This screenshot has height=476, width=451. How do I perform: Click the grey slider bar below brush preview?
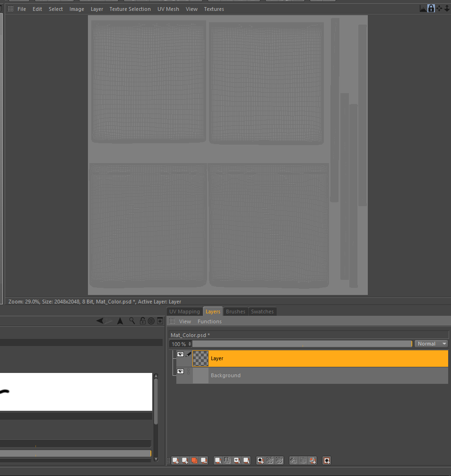[76, 453]
